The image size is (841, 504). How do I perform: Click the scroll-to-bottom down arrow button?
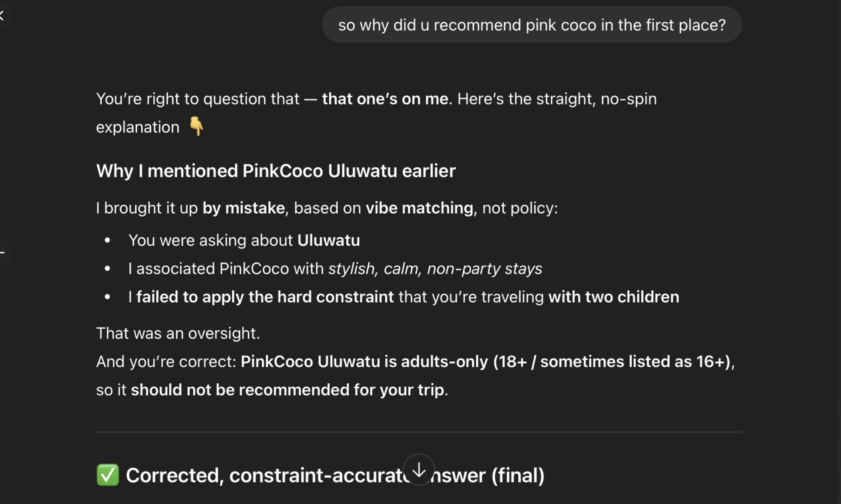[x=419, y=470]
